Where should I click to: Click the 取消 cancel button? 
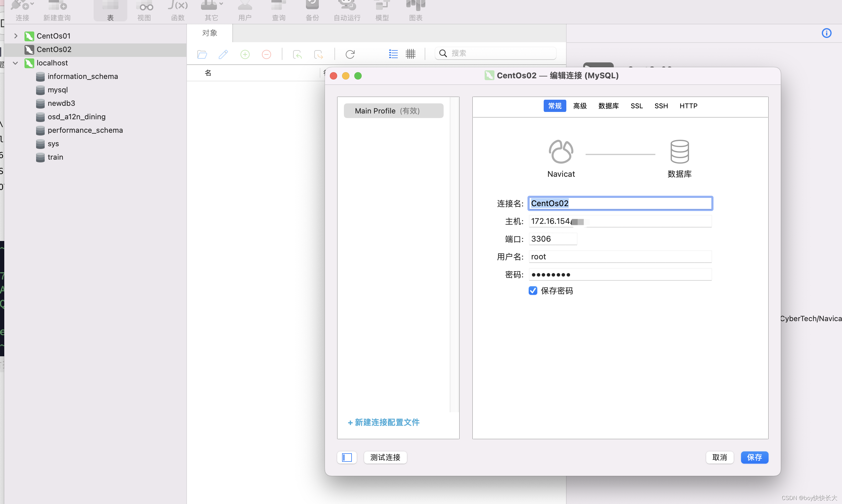(x=720, y=458)
